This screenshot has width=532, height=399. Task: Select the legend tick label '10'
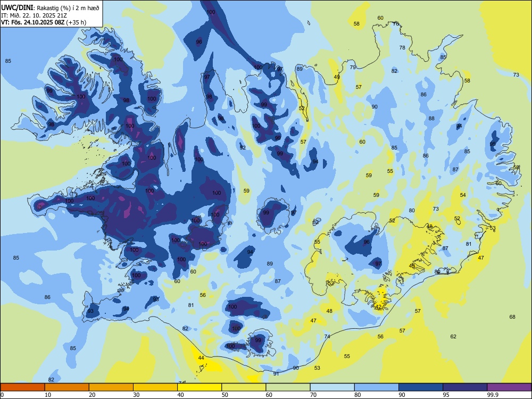pos(48,395)
